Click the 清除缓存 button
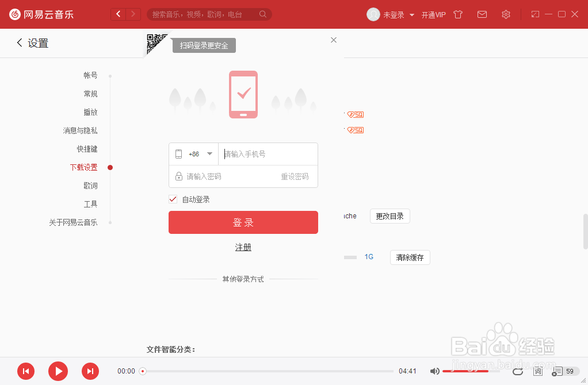 pos(410,257)
